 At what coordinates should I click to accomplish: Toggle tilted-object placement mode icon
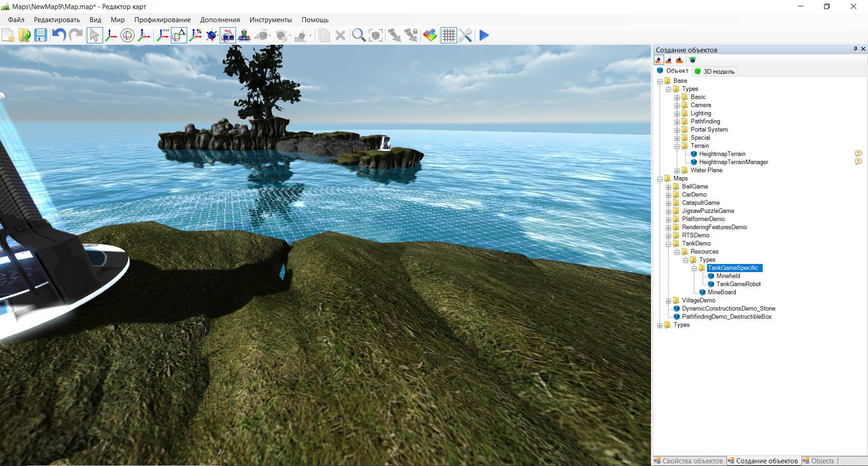(x=669, y=60)
